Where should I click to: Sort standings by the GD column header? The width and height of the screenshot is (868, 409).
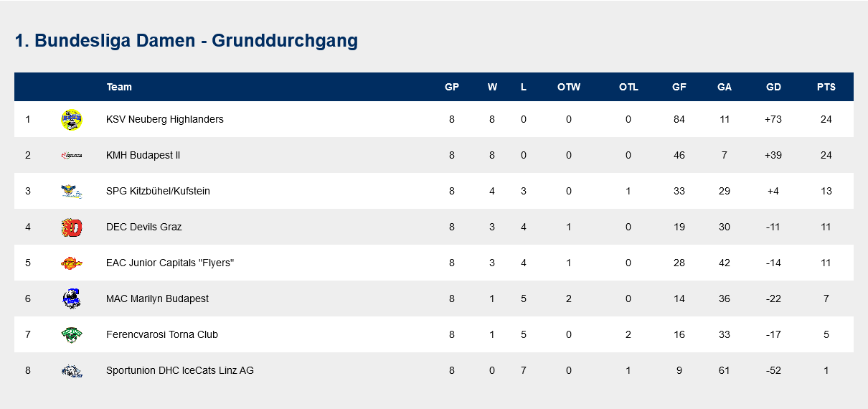(773, 87)
